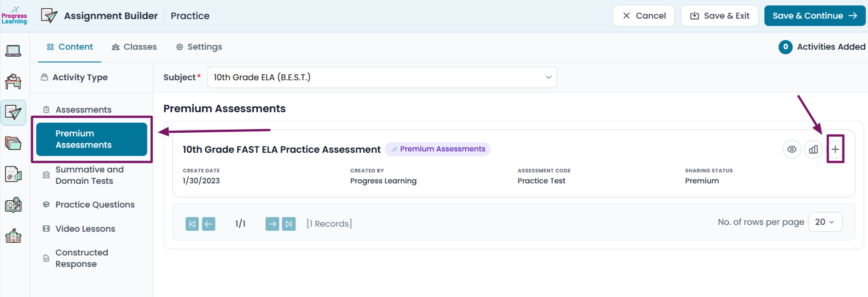The width and height of the screenshot is (868, 297).
Task: Expand the Subject dropdown
Action: [382, 77]
